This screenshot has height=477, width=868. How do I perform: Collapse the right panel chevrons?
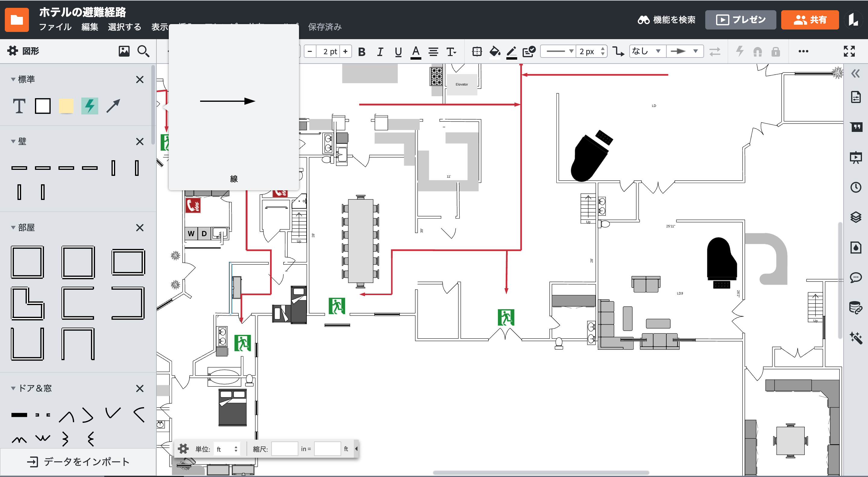point(856,73)
